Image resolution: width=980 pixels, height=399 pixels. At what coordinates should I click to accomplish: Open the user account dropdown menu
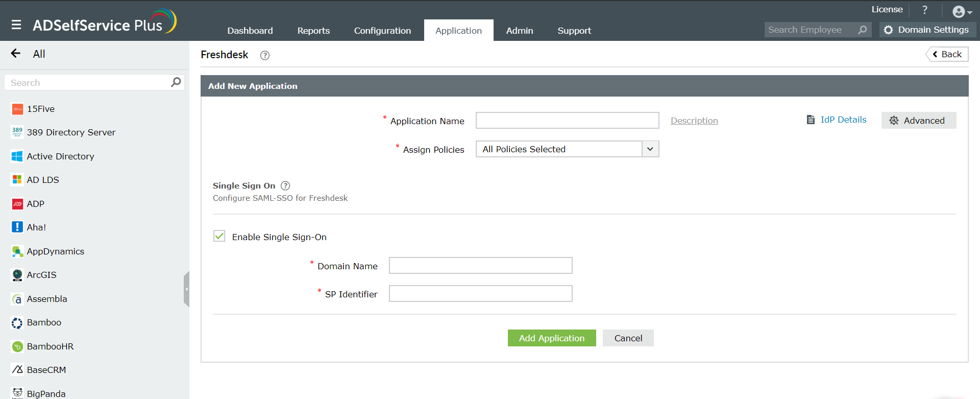point(962,12)
